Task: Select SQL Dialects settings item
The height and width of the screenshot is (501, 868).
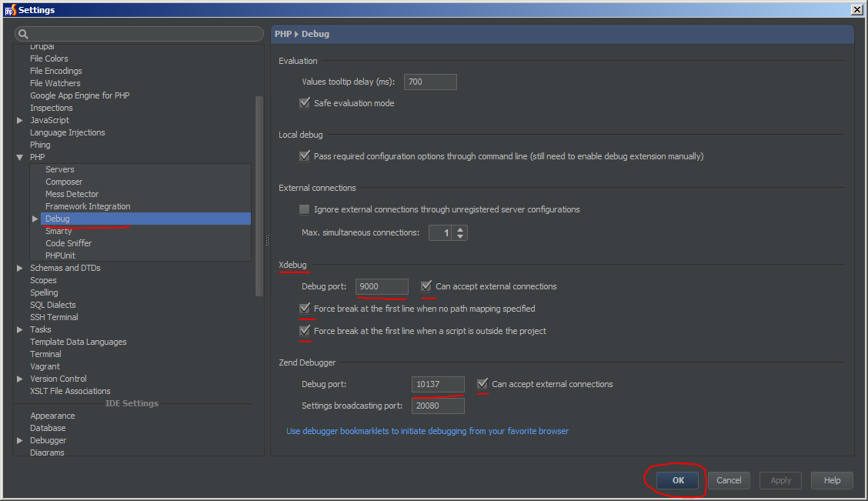Action: (x=52, y=305)
